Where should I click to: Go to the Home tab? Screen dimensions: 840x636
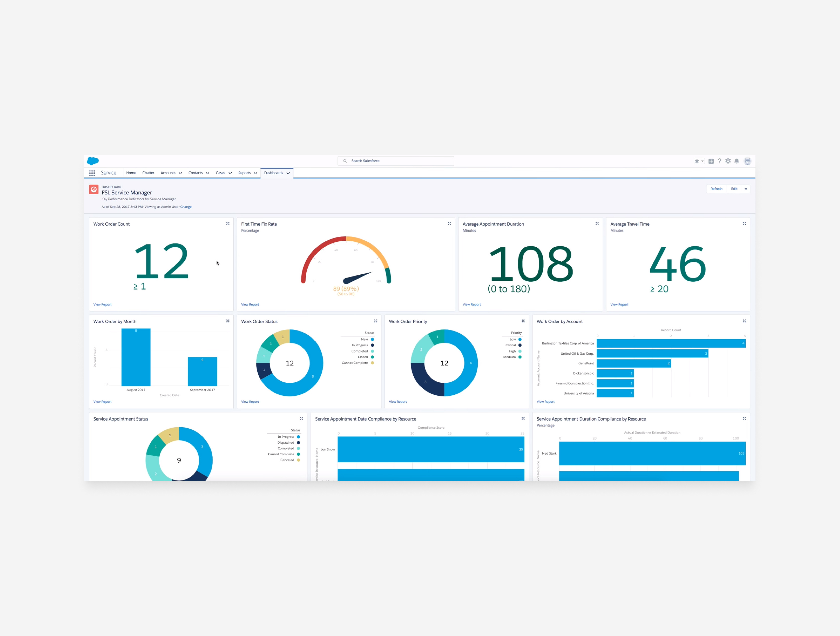pos(131,173)
